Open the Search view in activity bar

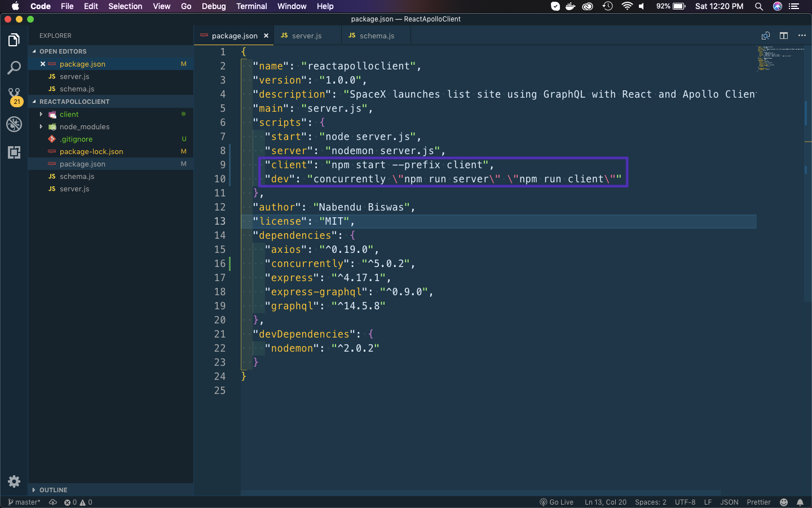[14, 68]
